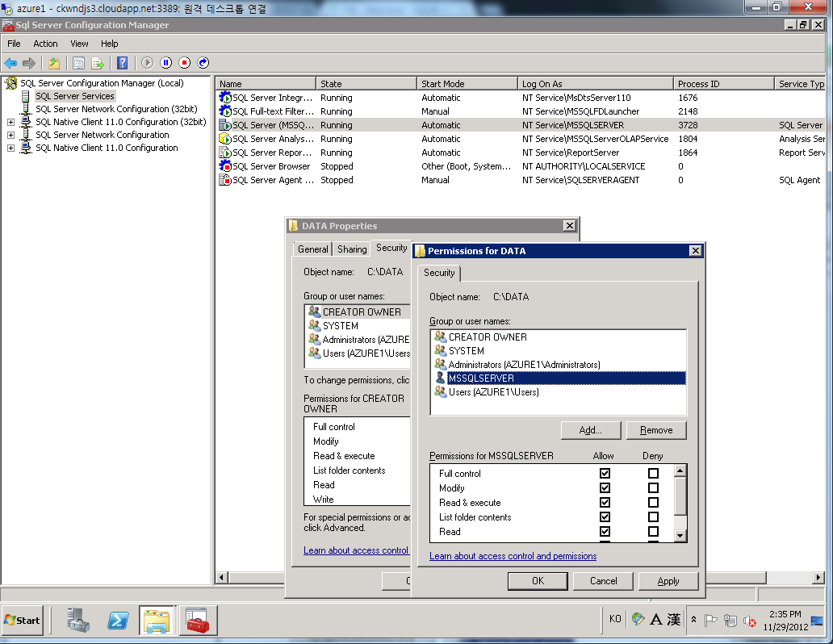
Task: Click the permissions list scroll down arrow
Action: pyautogui.click(x=680, y=536)
